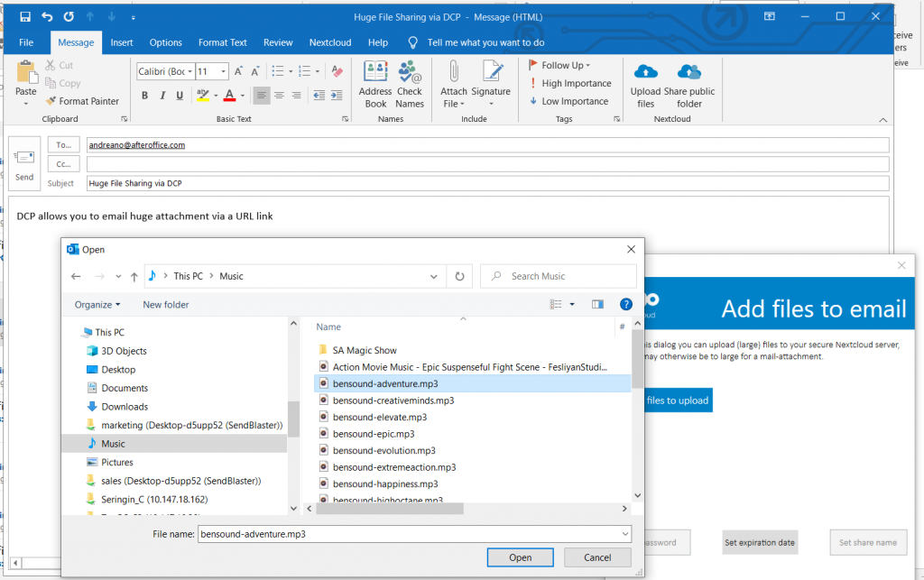The image size is (924, 580).
Task: Click the File name text box
Action: (414, 534)
